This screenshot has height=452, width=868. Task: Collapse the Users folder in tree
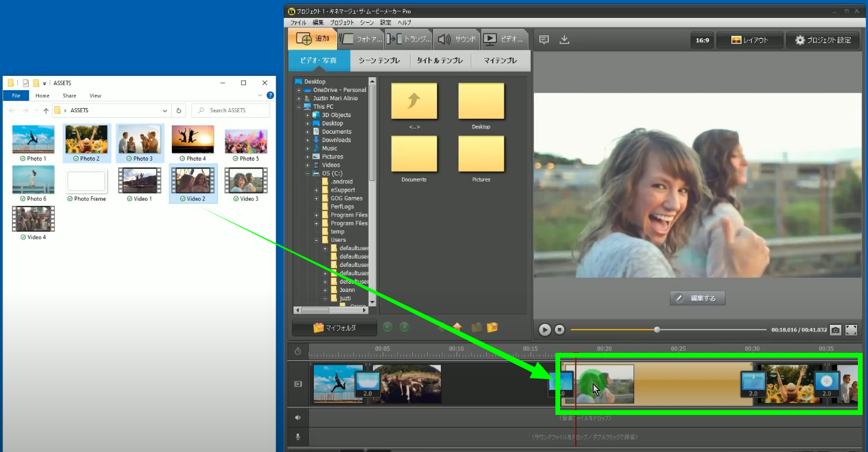[x=316, y=240]
